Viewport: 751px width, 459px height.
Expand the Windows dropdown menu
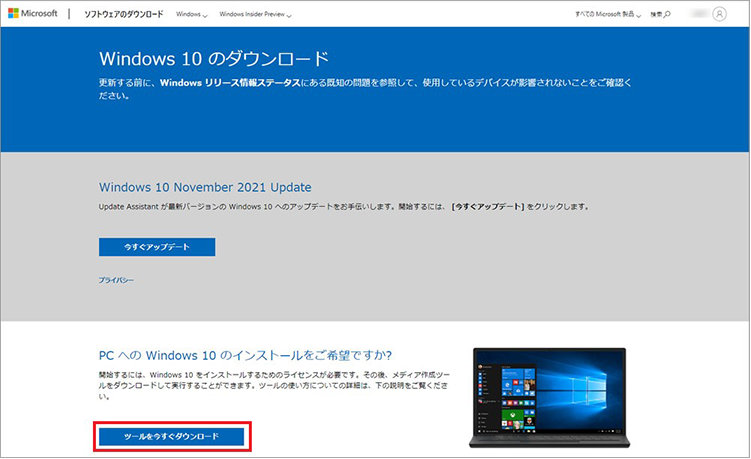click(192, 14)
